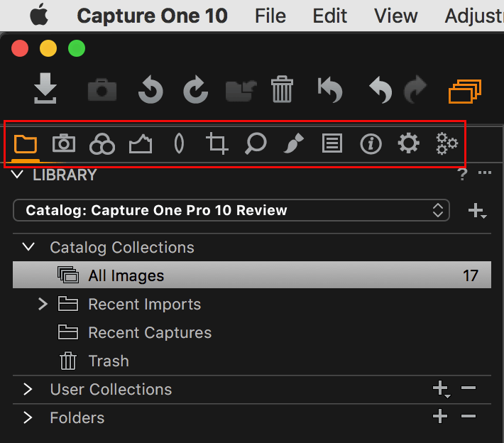Select the Recent Captures collection
This screenshot has width=504, height=443.
pos(252,332)
